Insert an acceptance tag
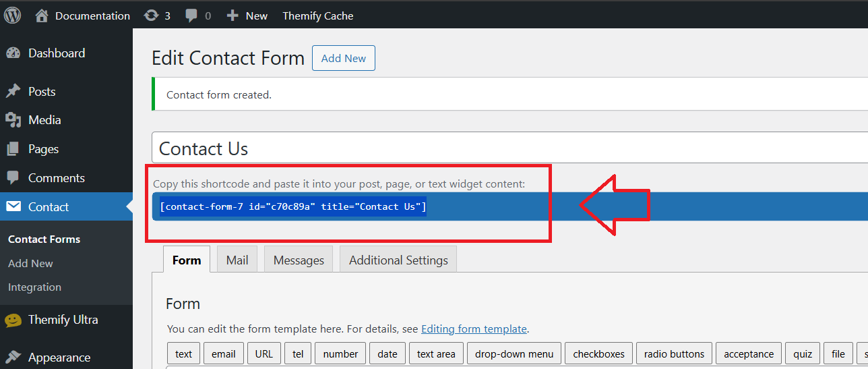Screen dimensions: 868x369 [749, 353]
